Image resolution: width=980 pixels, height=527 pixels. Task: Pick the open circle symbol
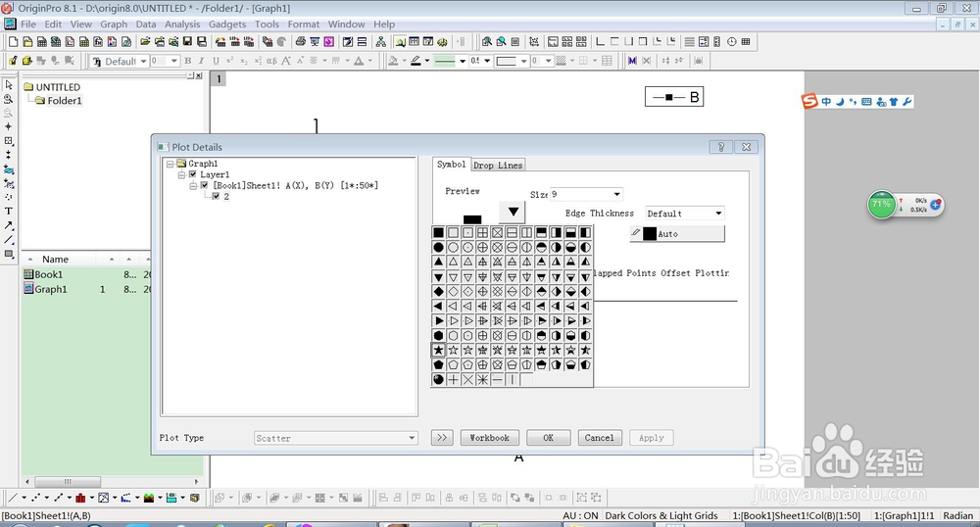click(x=453, y=247)
